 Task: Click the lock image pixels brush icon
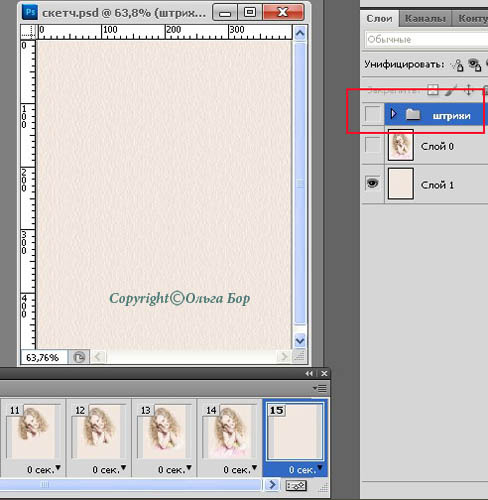pos(451,90)
